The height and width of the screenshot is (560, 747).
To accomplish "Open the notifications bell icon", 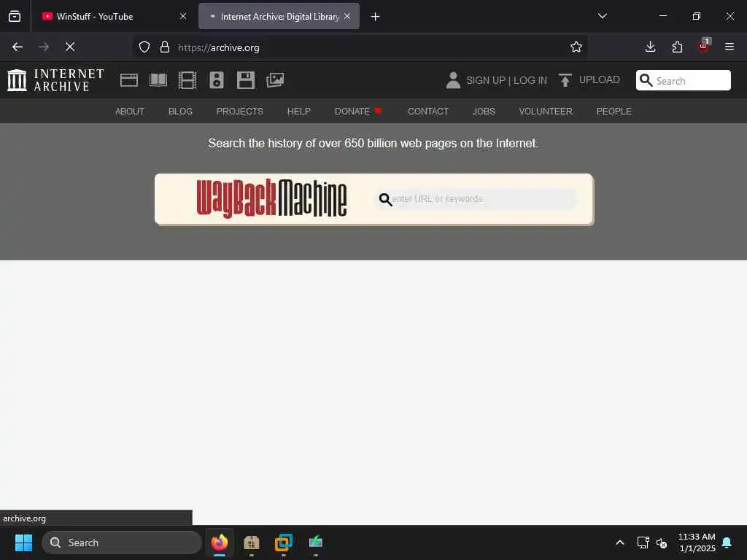I will pos(727,542).
